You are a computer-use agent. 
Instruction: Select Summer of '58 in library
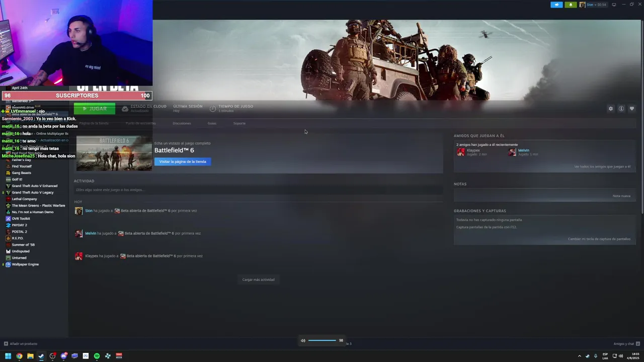coord(23,245)
